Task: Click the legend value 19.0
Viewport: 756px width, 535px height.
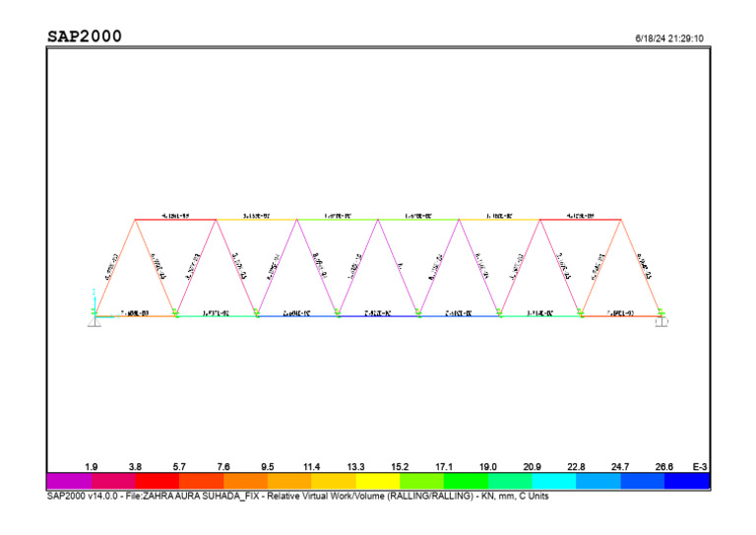Action: click(x=488, y=466)
